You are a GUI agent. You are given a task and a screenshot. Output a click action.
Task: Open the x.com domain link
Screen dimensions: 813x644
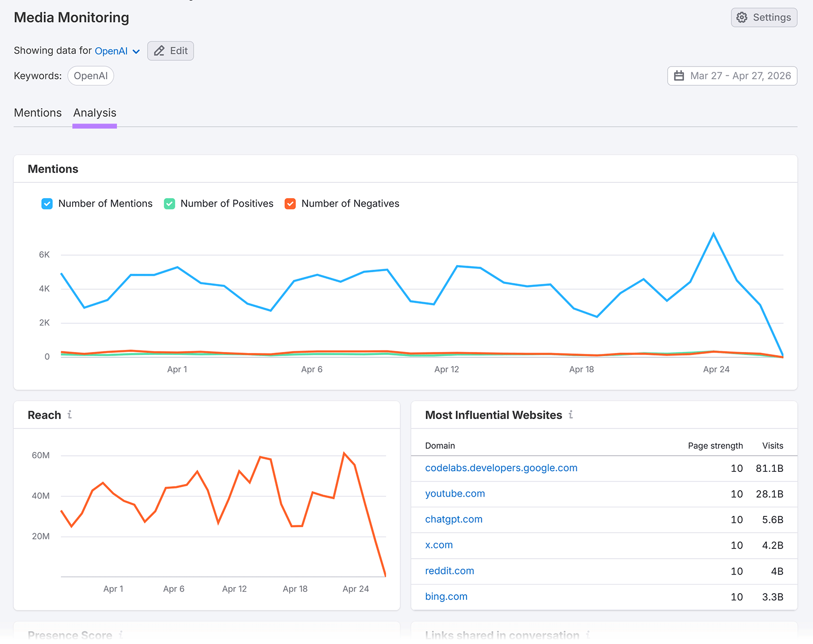tap(439, 545)
